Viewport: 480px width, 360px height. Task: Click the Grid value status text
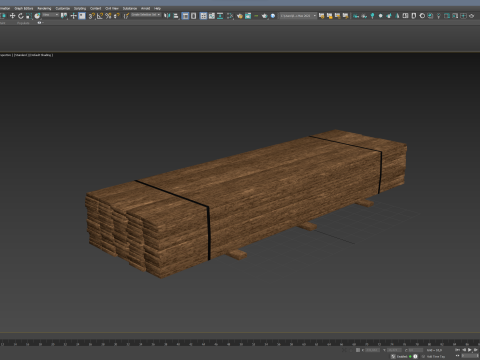tap(434, 350)
